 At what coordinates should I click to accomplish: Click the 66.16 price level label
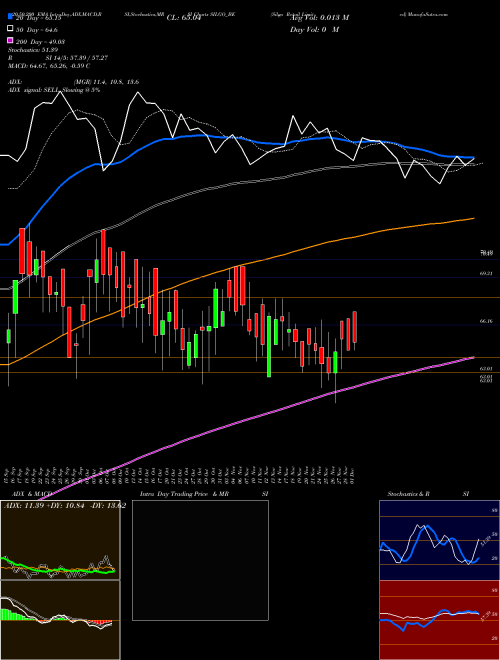point(486,321)
